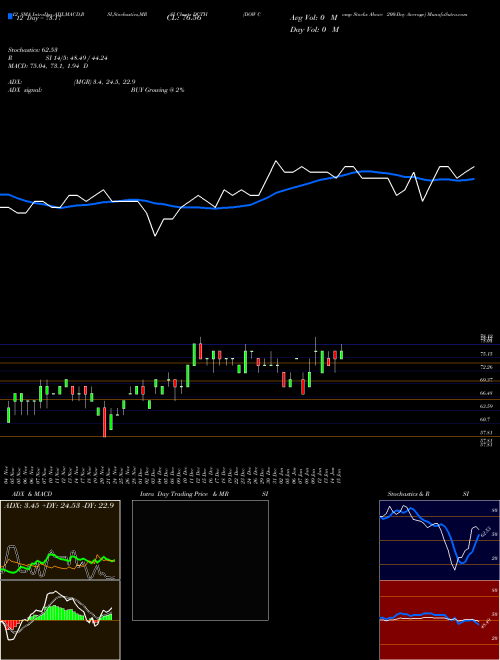Click the 20 level label in the red RSI panel
This screenshot has width=500, height=660.
click(x=495, y=639)
